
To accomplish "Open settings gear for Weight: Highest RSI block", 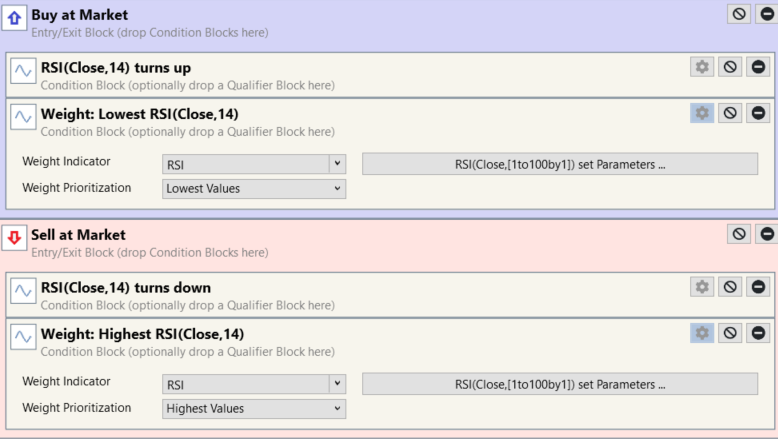I will coord(702,333).
